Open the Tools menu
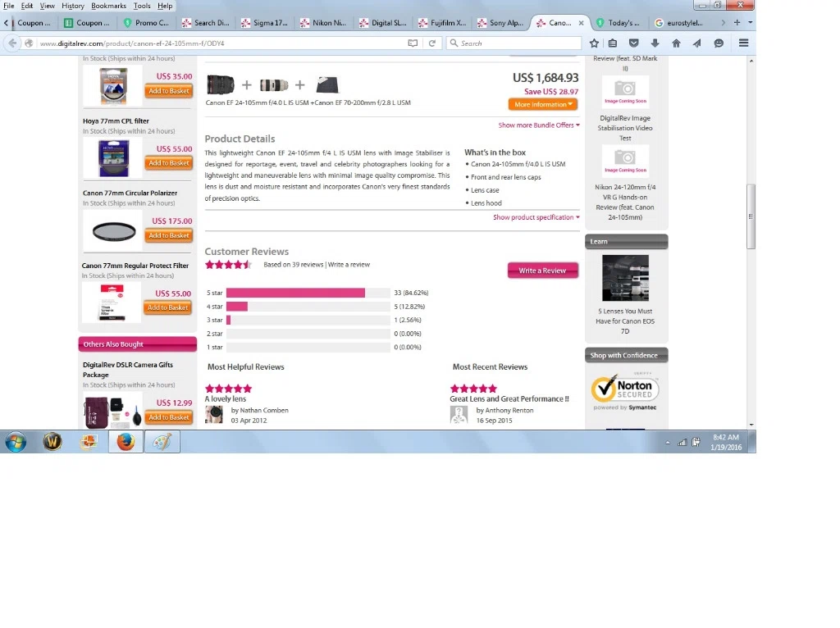840x628 pixels. (142, 6)
